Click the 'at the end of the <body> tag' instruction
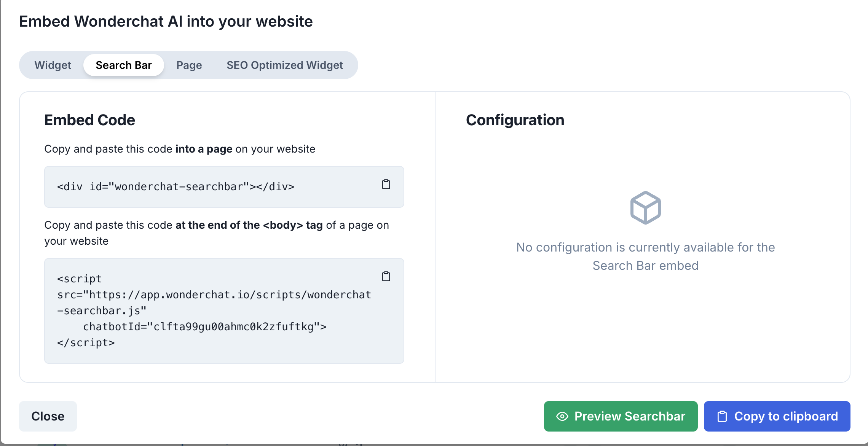The width and height of the screenshot is (868, 446). [249, 225]
